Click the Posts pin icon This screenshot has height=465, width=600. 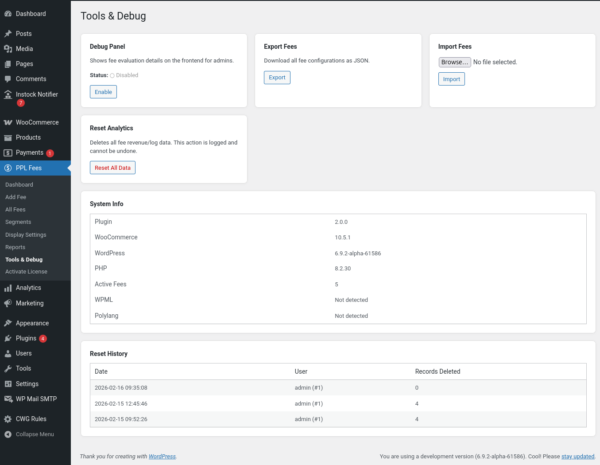click(x=8, y=34)
